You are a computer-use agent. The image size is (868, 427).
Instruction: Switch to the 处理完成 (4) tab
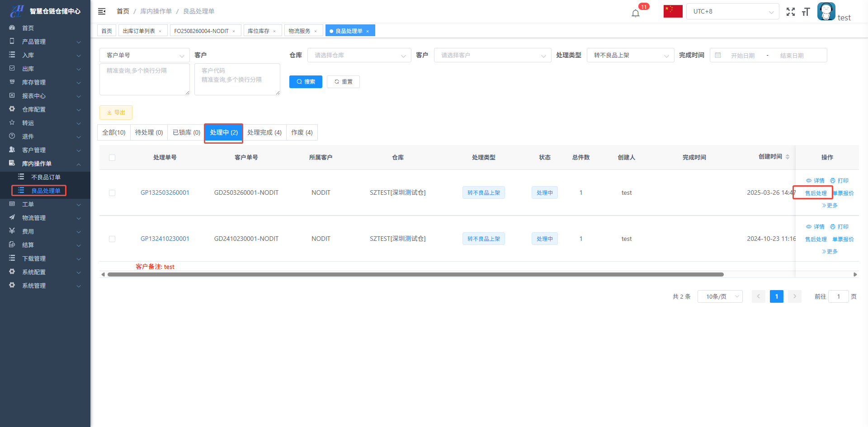(264, 132)
